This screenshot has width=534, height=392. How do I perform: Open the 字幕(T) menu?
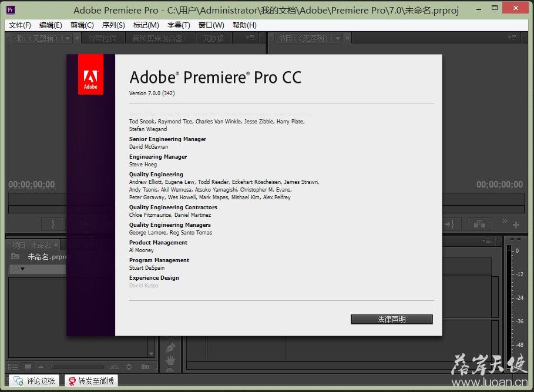click(x=179, y=25)
